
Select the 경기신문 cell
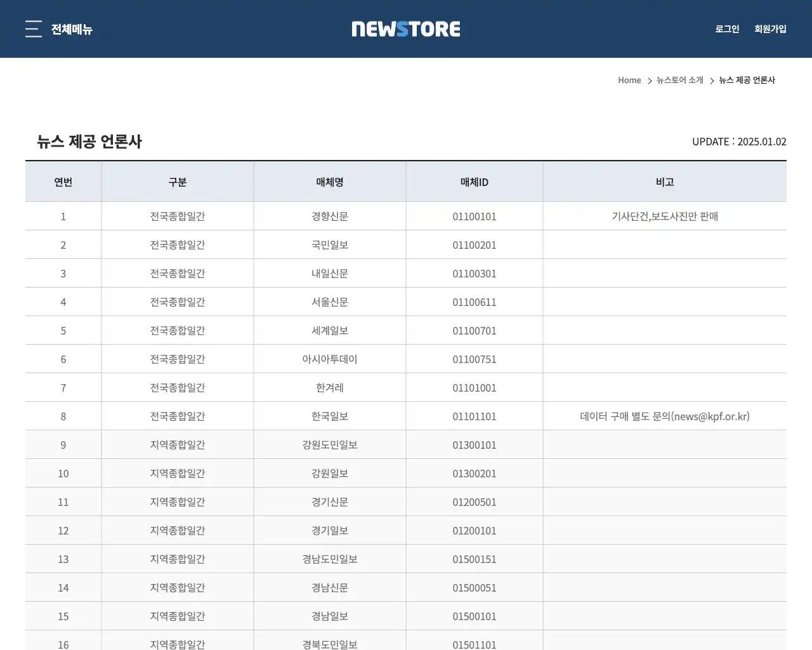coord(330,502)
